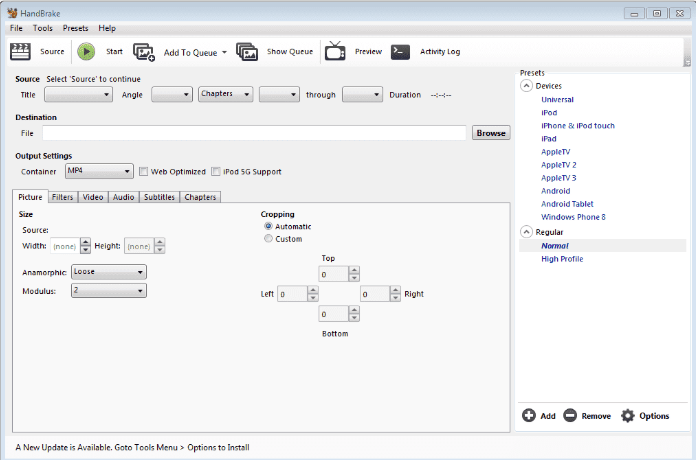Open the starting chapter dropdown before 'through'
Image resolution: width=696 pixels, height=460 pixels.
point(279,95)
